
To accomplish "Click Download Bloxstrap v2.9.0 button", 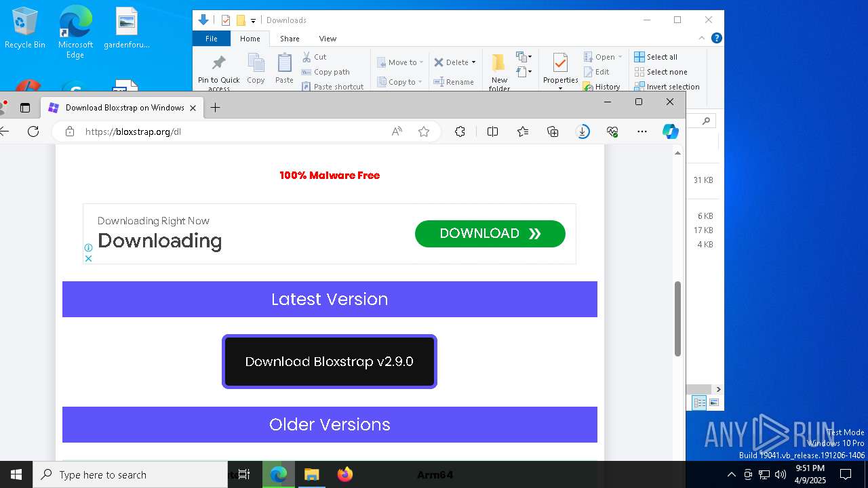I will [330, 362].
